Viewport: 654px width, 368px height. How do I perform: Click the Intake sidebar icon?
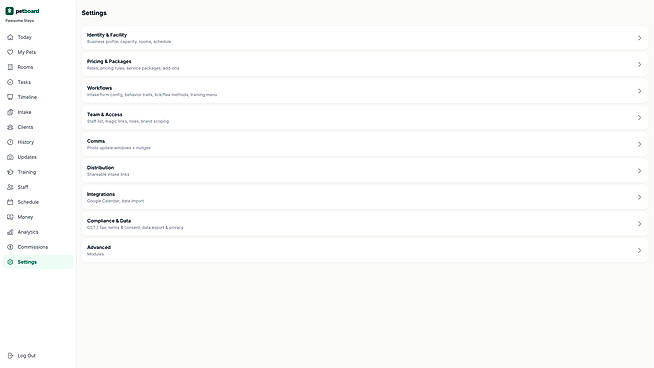click(x=10, y=112)
